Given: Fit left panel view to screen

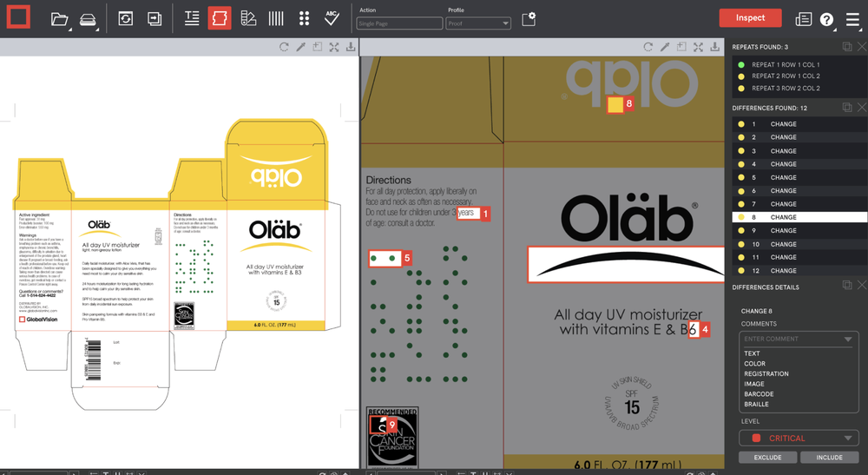Looking at the screenshot, I should tap(334, 47).
